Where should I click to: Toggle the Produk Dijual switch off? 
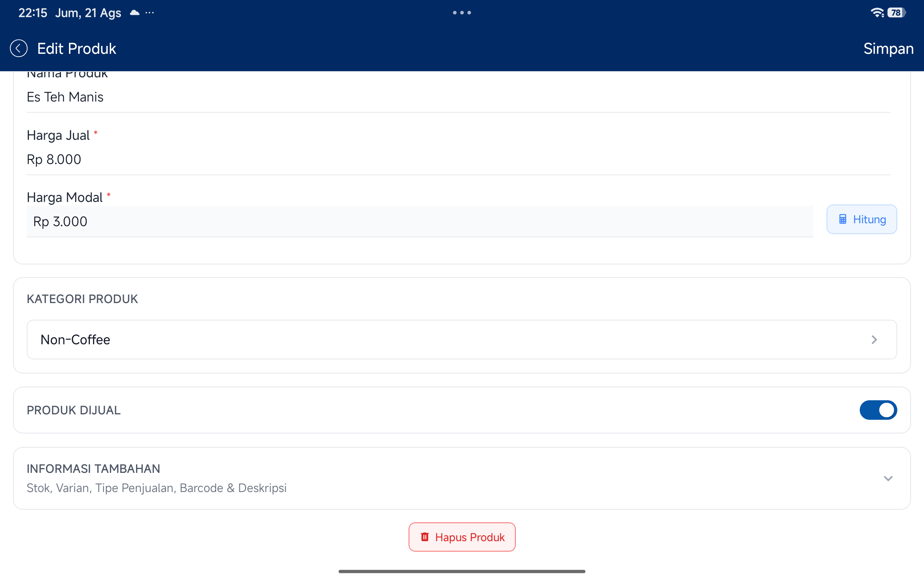tap(878, 410)
